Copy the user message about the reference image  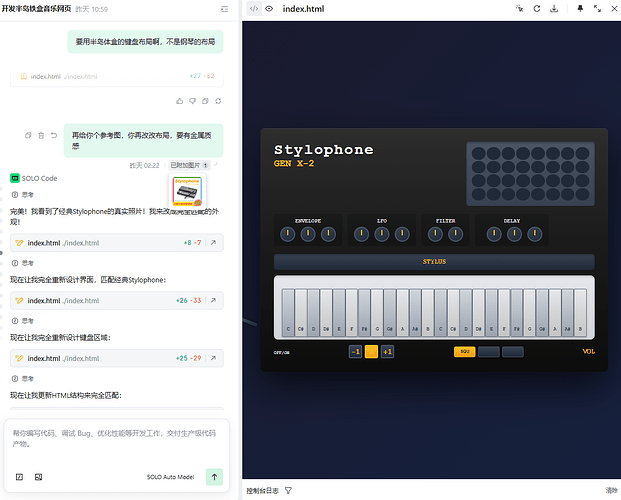(28, 135)
